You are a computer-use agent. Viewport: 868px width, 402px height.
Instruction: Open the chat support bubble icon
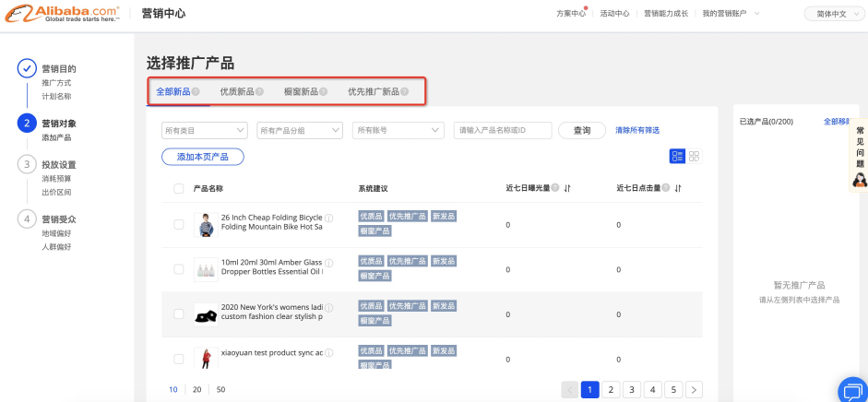[x=852, y=390]
